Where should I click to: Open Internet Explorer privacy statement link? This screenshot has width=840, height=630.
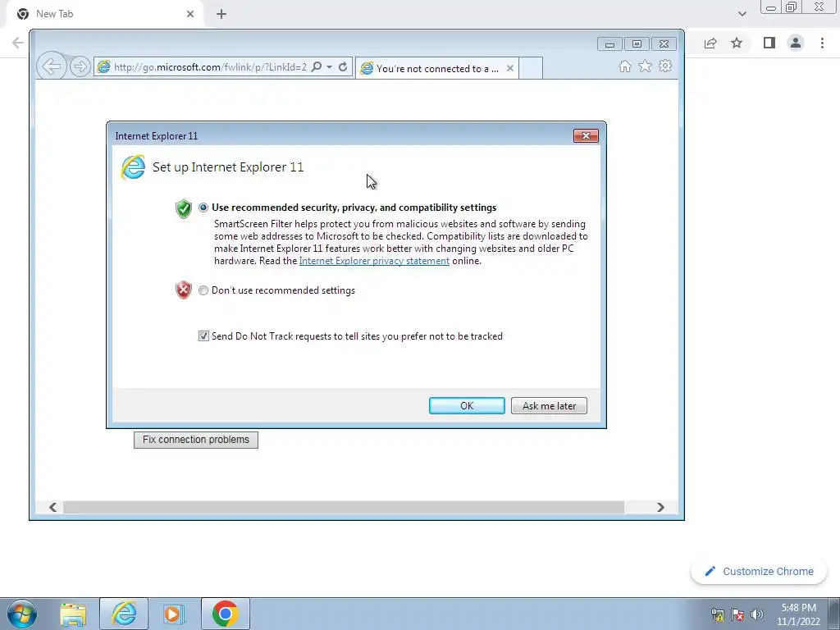[374, 261]
